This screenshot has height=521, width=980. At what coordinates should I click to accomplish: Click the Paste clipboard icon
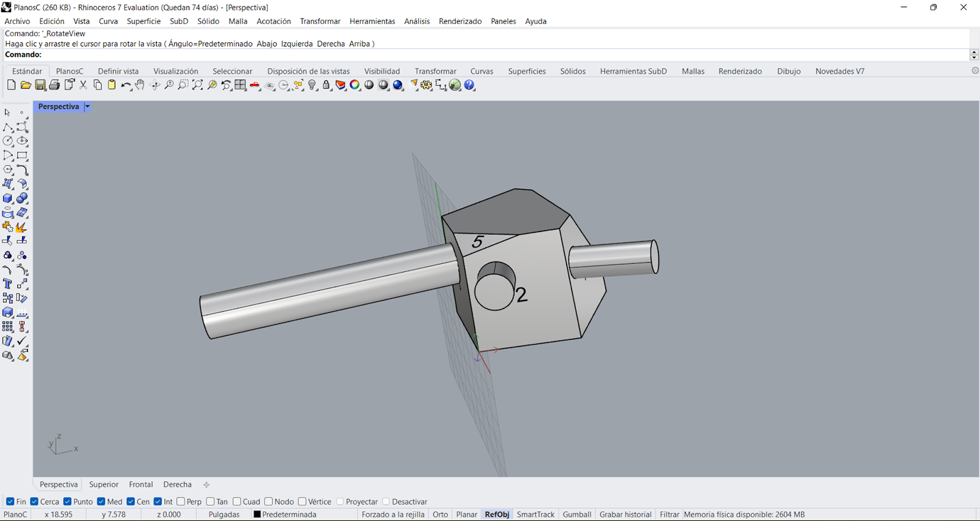pos(111,85)
